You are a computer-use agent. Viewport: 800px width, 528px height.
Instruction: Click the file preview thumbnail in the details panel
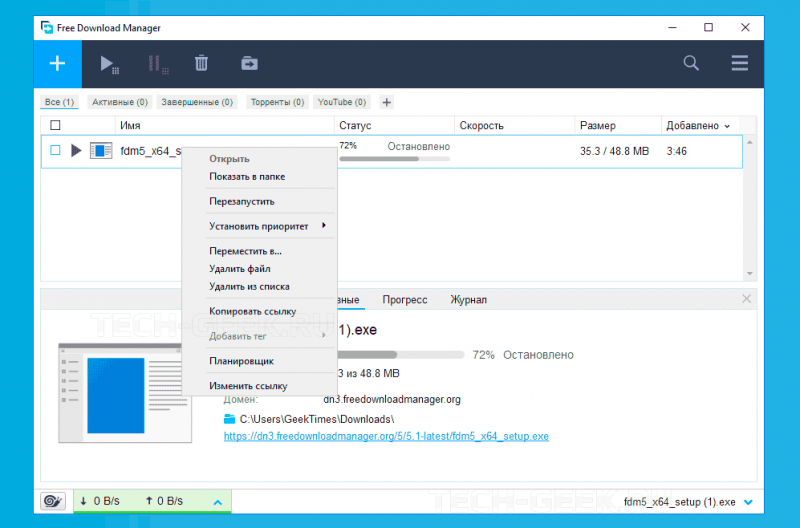125,393
